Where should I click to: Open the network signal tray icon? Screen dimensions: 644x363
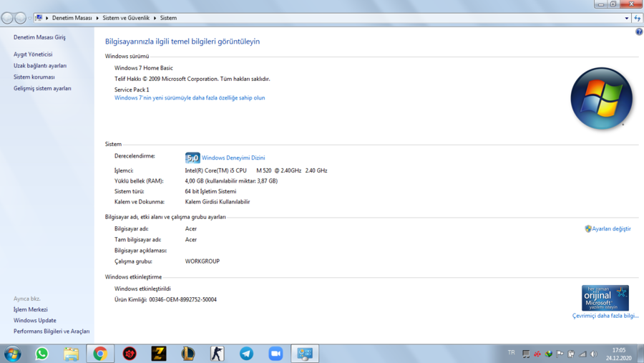(x=582, y=354)
